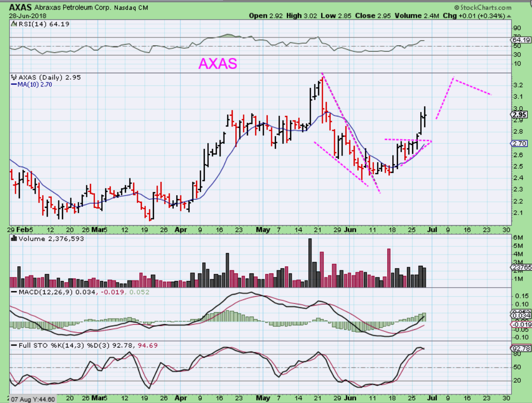Click the 94.69 stochastic %D value
Image resolution: width=532 pixels, height=403 pixels.
(x=147, y=346)
